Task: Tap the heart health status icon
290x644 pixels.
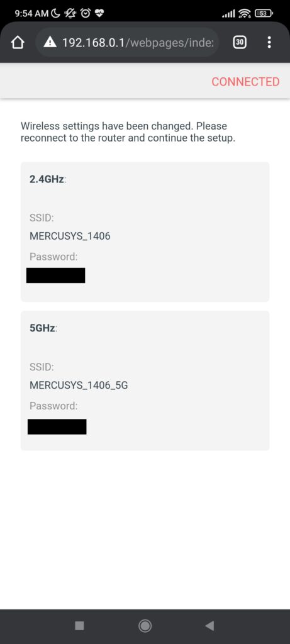Action: coord(99,14)
